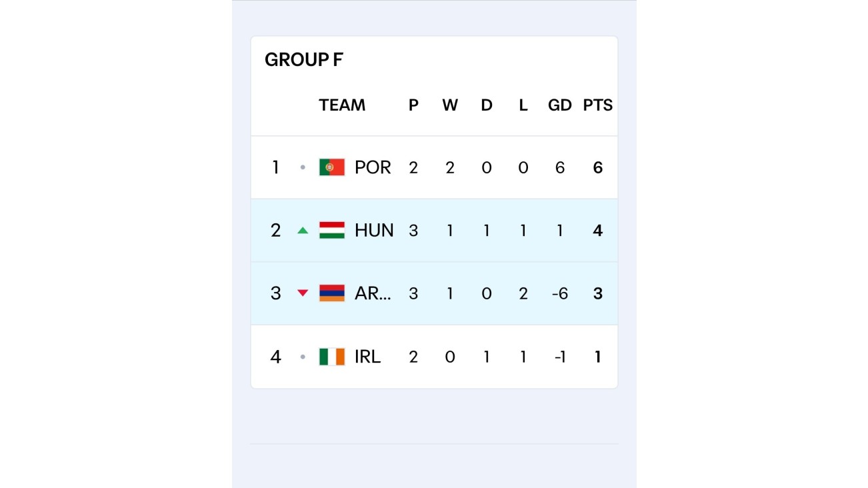Click Hungary's rank number 2
This screenshot has height=488, width=868.
pyautogui.click(x=275, y=231)
